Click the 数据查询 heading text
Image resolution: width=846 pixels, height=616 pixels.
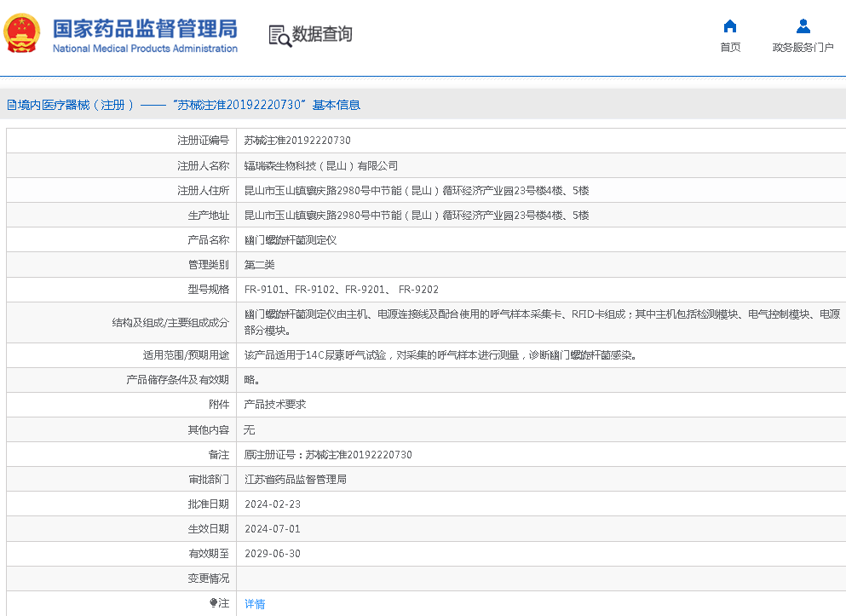322,34
